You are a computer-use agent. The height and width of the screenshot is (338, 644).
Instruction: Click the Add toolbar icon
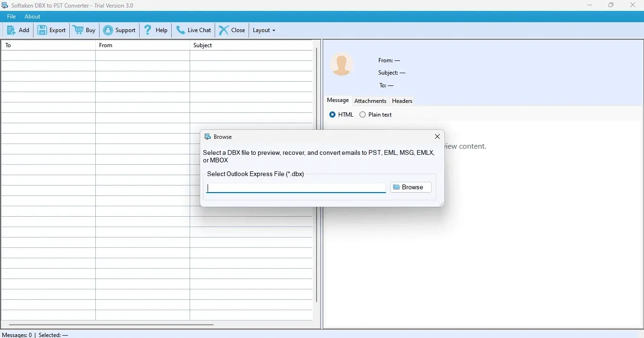pyautogui.click(x=11, y=30)
